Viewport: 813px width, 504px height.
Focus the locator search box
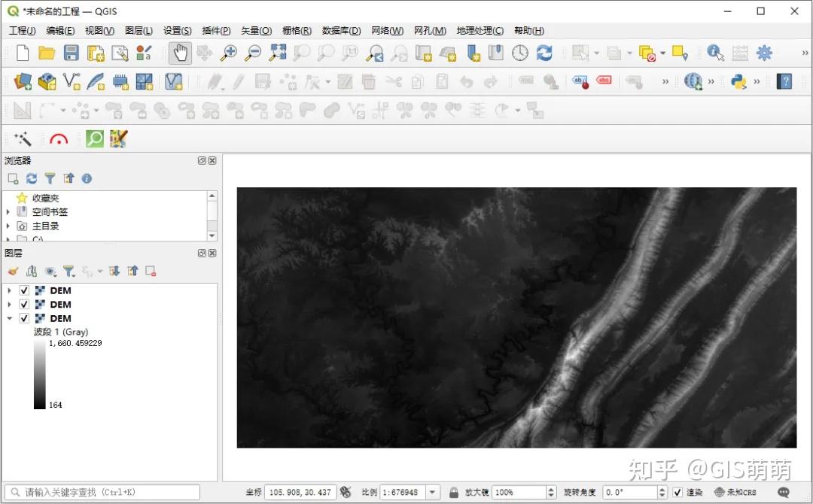click(102, 492)
